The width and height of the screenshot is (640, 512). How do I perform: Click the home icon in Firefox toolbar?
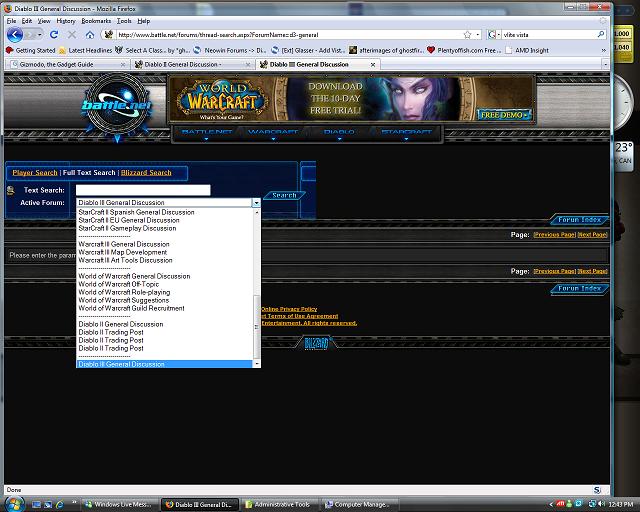click(x=91, y=34)
